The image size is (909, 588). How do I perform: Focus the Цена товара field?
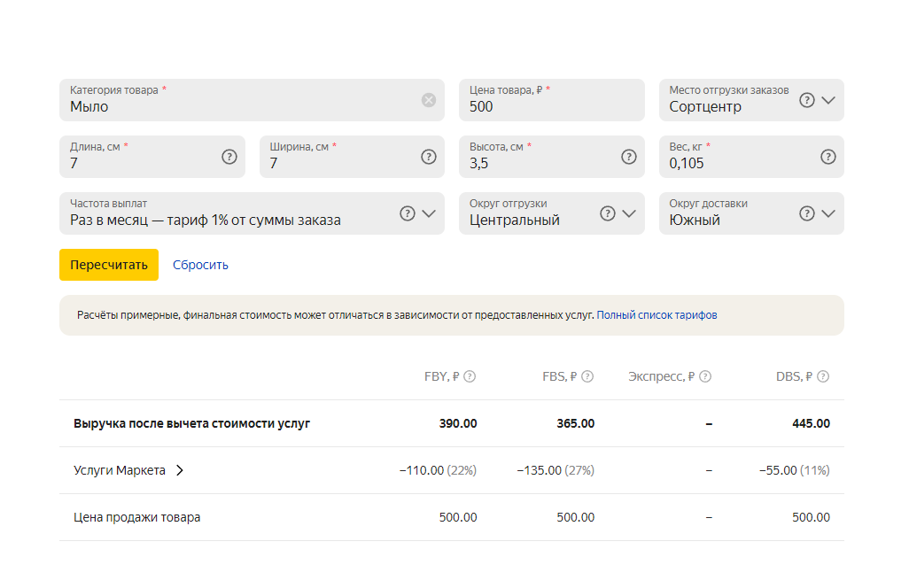551,100
